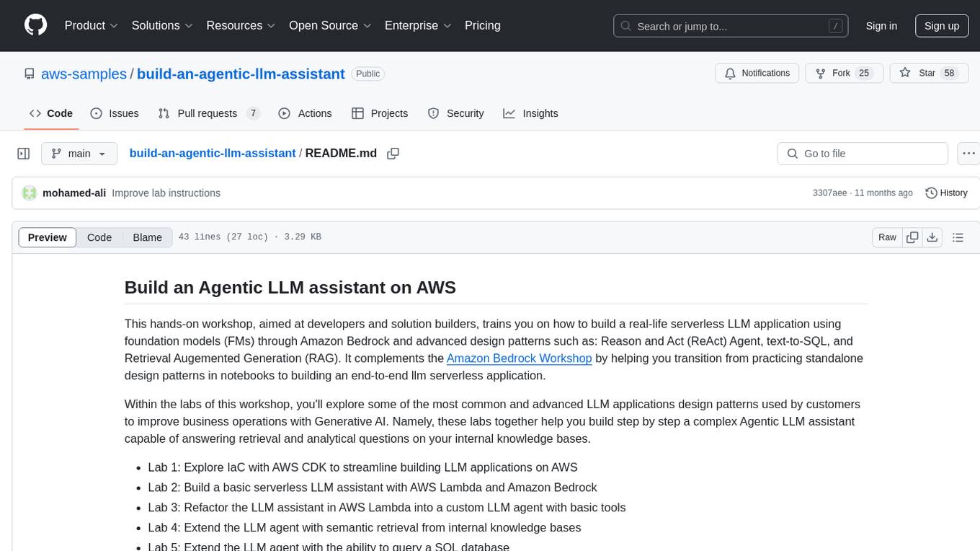Select the Preview view toggle
The height and width of the screenshot is (551, 980).
[x=48, y=237]
